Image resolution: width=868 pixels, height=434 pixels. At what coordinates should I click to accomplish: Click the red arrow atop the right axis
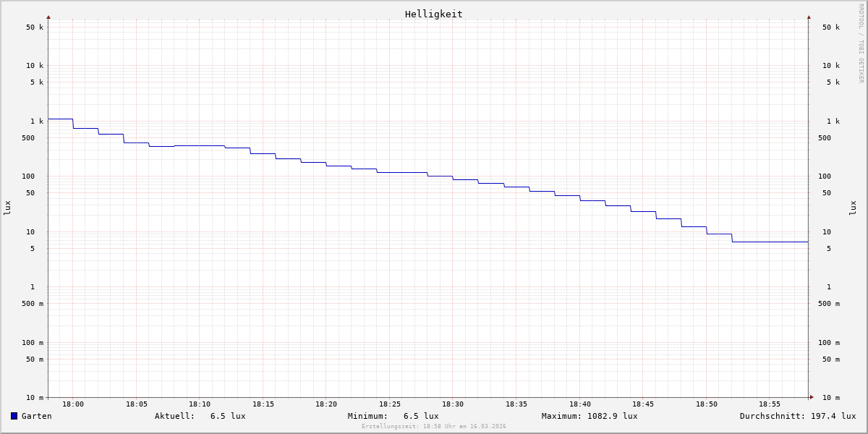click(x=809, y=17)
